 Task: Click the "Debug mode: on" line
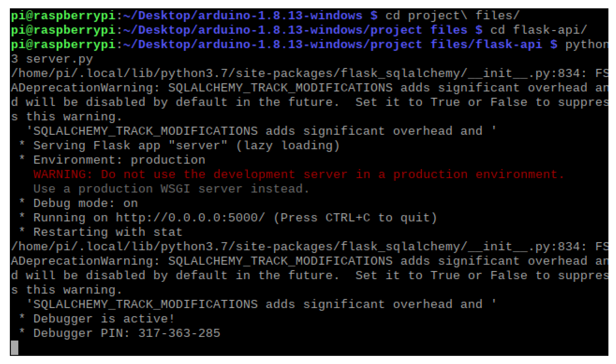point(85,203)
